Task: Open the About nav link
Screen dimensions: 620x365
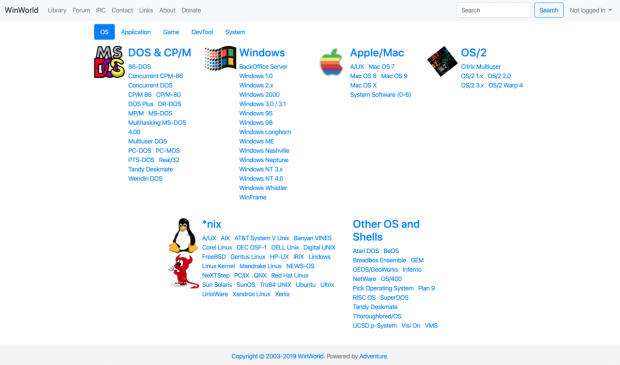Action: coord(167,10)
